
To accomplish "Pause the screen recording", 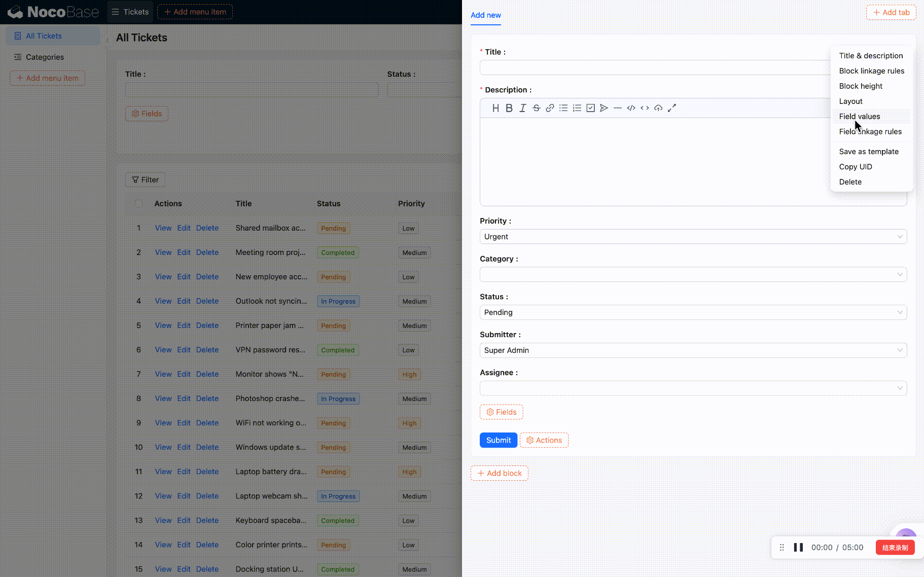I will point(798,548).
